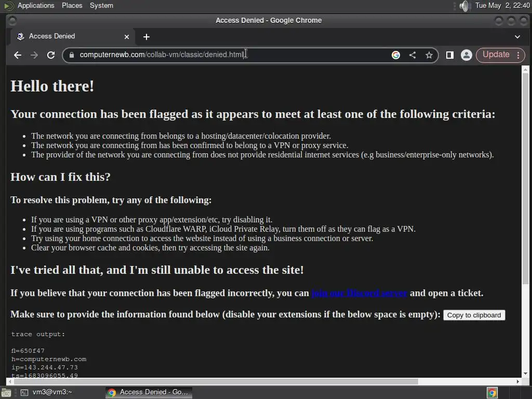
Task: View site information lock icon
Action: (x=72, y=55)
